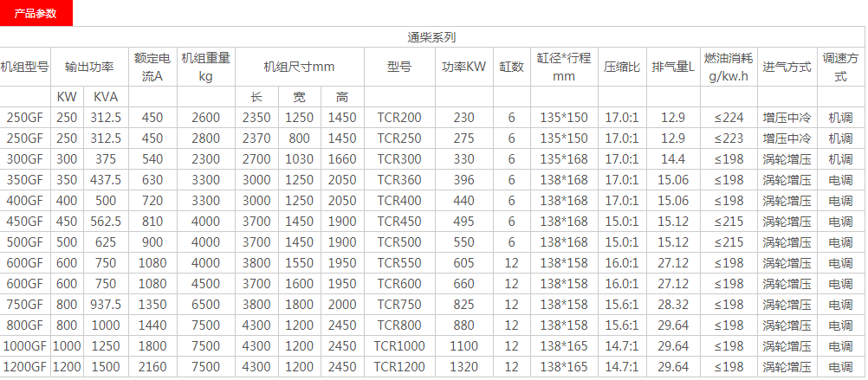
Task: Select fuel consumption ≤223
Action: tap(729, 138)
